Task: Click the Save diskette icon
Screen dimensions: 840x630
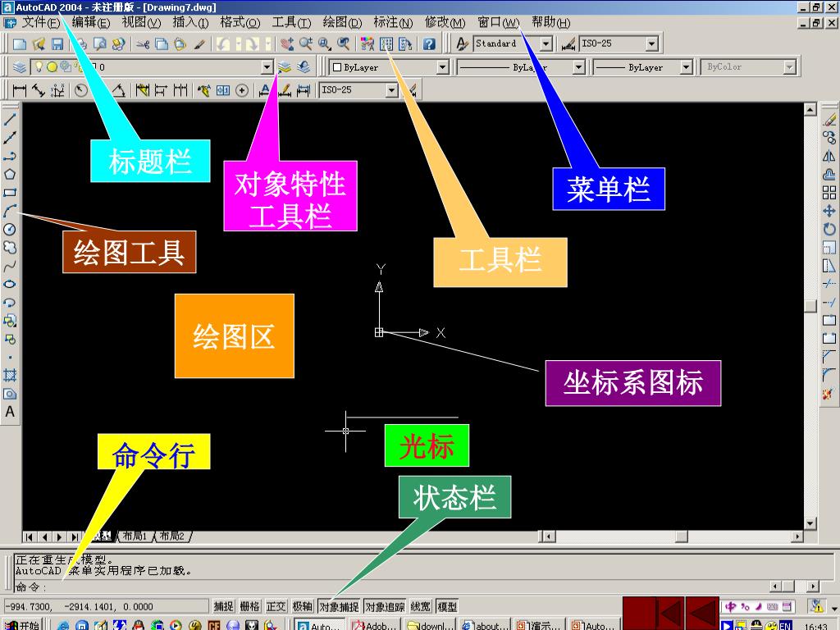Action: coord(57,44)
